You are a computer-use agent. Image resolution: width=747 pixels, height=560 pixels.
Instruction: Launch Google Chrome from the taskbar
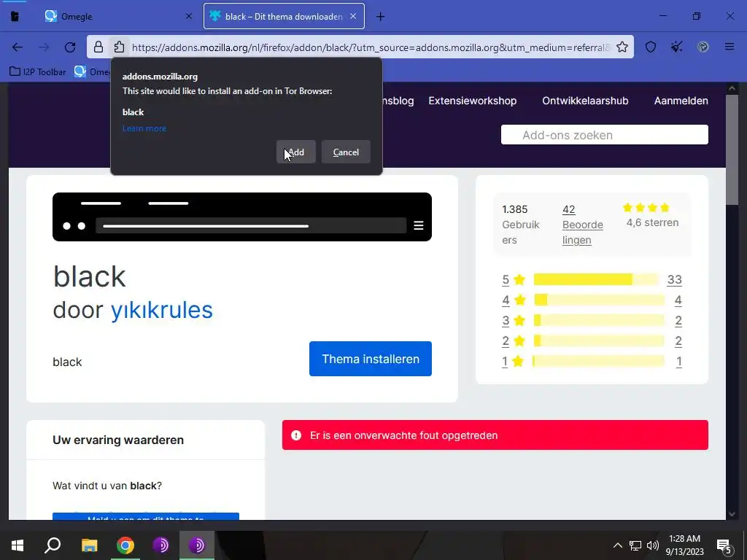tap(125, 545)
